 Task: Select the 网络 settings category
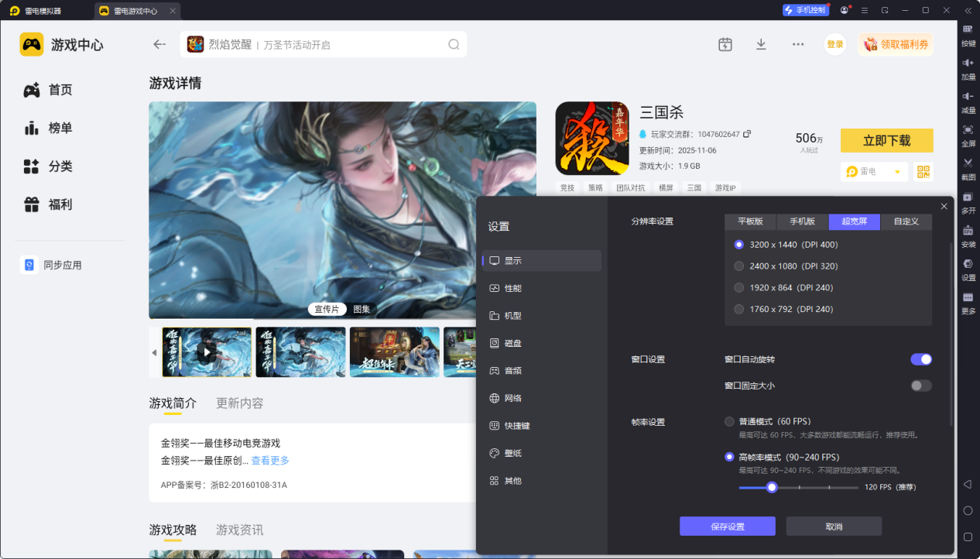coord(512,398)
